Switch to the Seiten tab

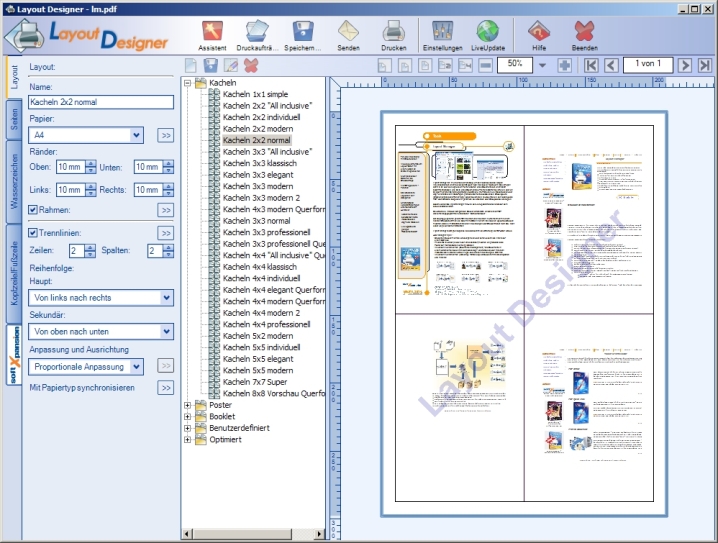(x=12, y=119)
